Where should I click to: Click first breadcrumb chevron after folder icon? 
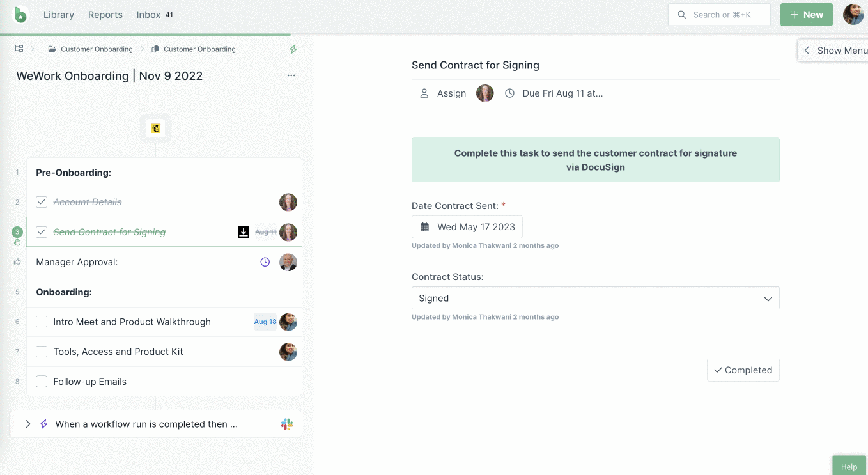point(33,49)
